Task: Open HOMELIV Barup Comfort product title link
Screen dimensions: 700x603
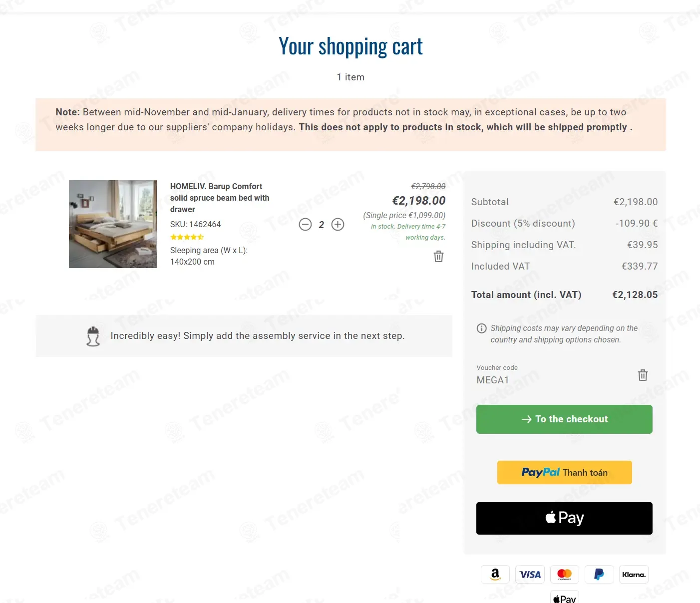Action: click(220, 198)
